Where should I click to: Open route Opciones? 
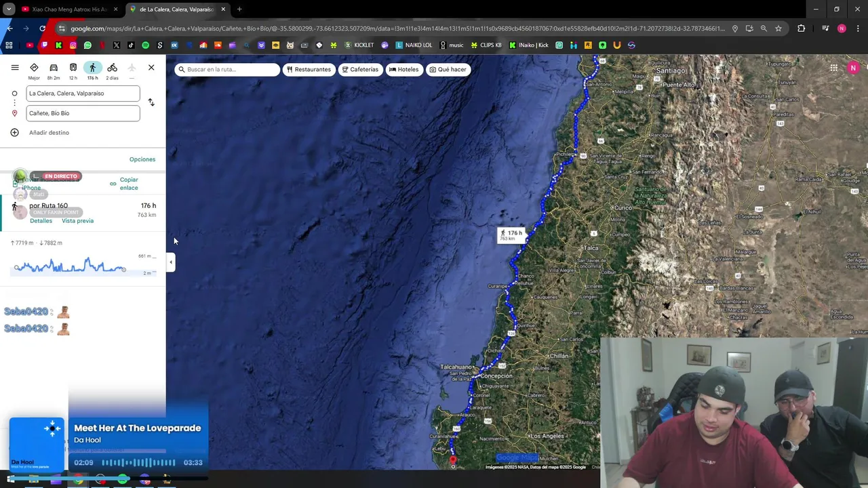click(142, 159)
